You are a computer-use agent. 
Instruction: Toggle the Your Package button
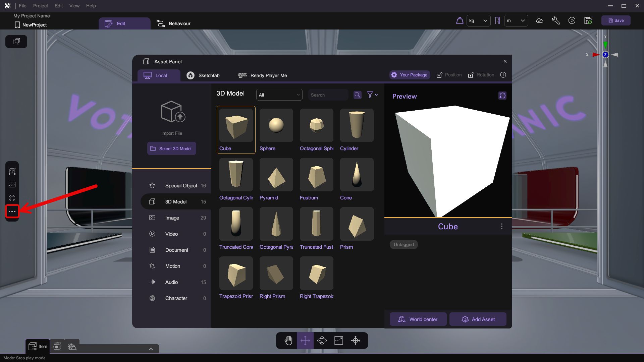coord(410,75)
